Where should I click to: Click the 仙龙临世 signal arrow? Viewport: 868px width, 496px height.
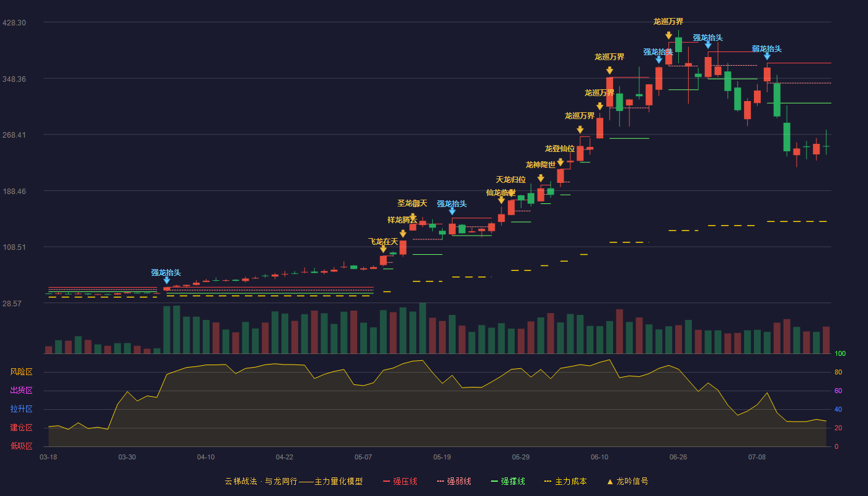tap(501, 200)
